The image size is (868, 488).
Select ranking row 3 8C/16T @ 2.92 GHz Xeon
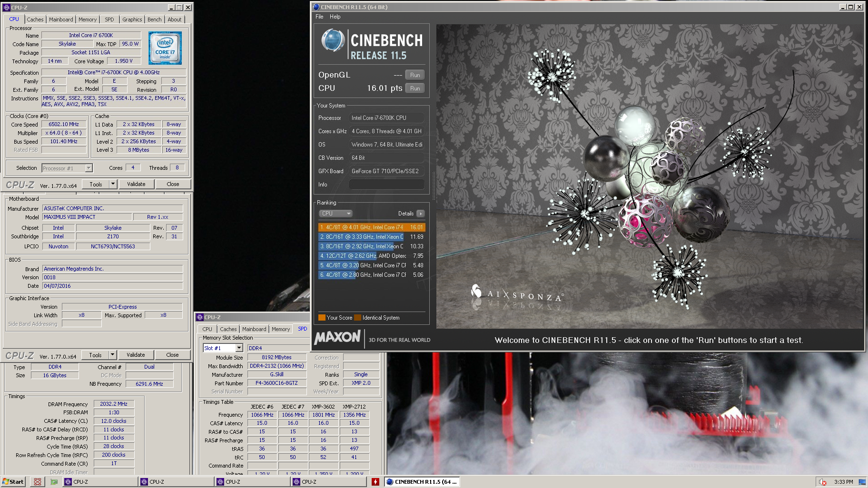click(x=371, y=246)
